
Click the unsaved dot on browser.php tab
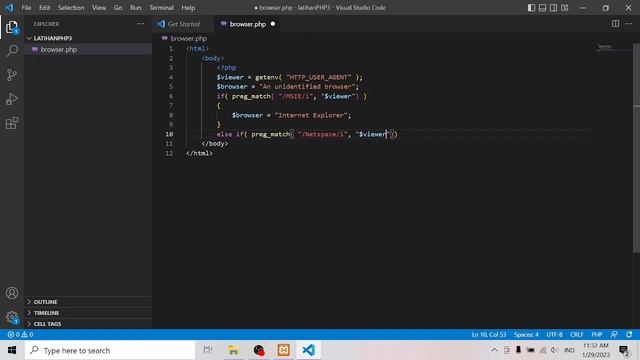pyautogui.click(x=273, y=24)
